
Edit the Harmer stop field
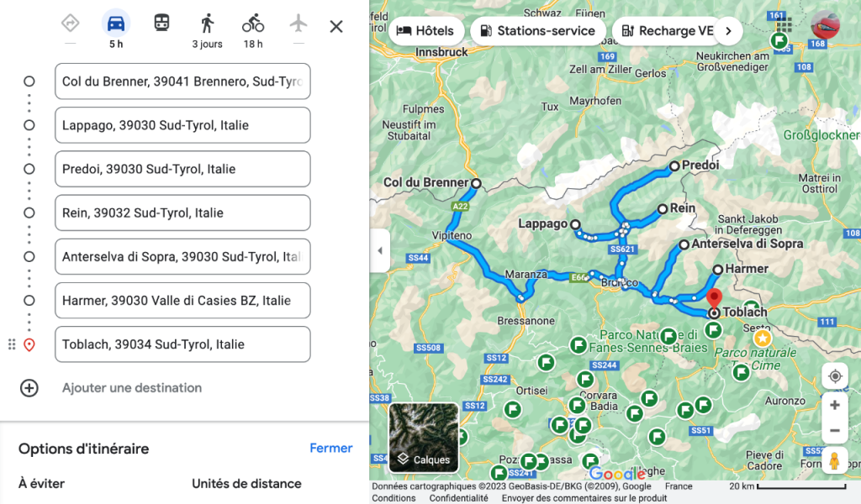(x=182, y=301)
